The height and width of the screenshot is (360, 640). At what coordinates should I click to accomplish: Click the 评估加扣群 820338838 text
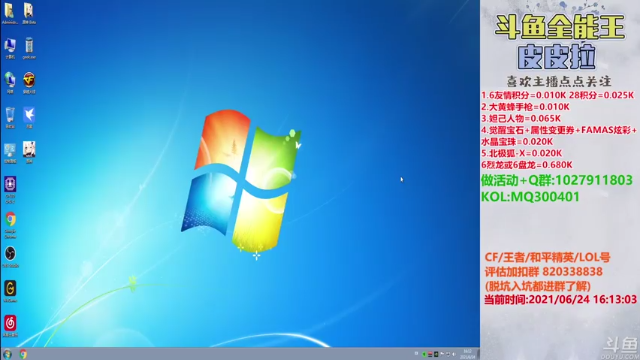[544, 272]
